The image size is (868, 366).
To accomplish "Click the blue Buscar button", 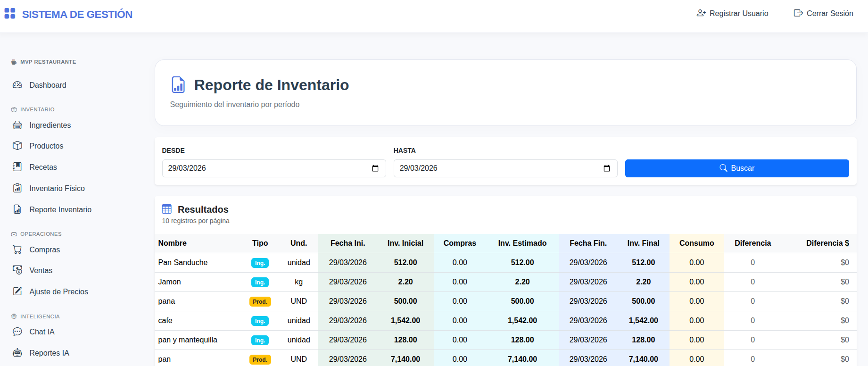I will 737,168.
